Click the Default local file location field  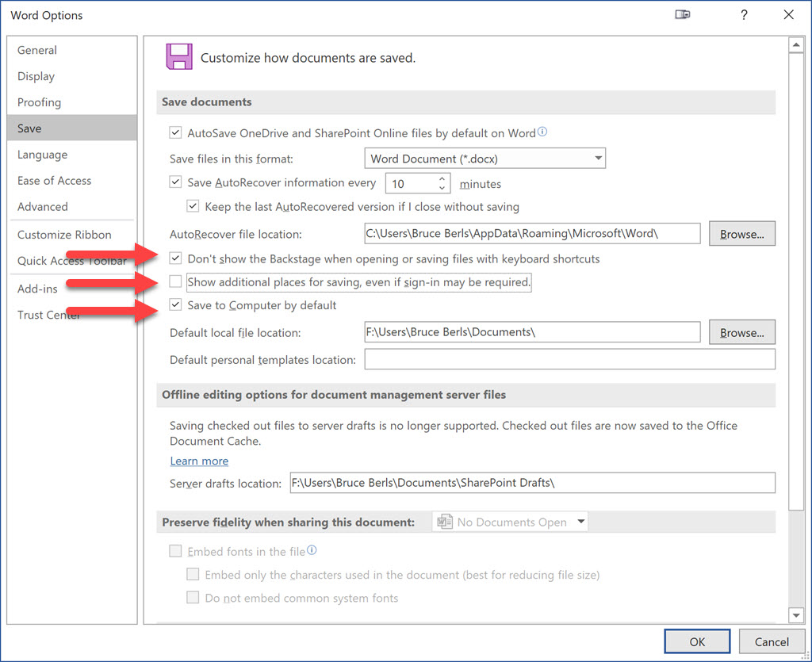coord(532,331)
